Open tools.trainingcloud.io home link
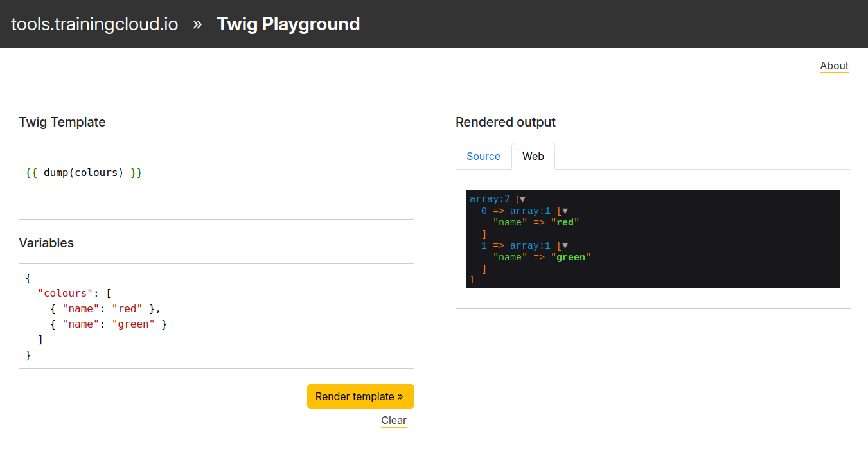 (94, 24)
